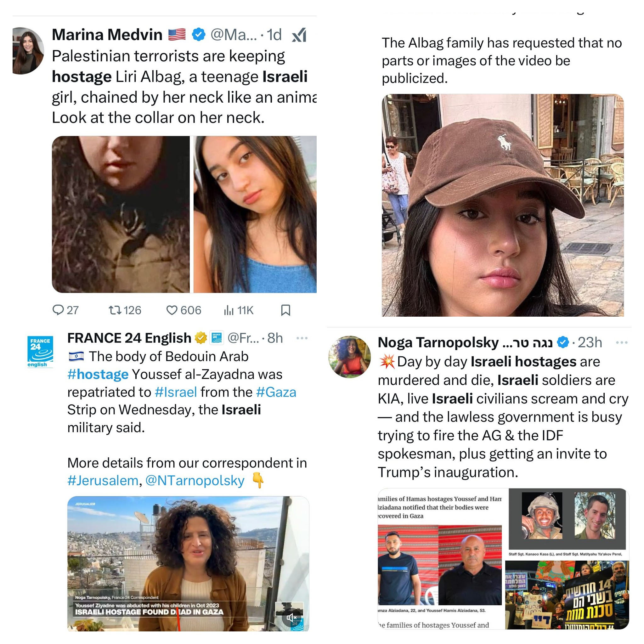Image resolution: width=644 pixels, height=644 pixels.
Task: Click the Grok icon on Marina's tweet
Action: click(x=299, y=35)
